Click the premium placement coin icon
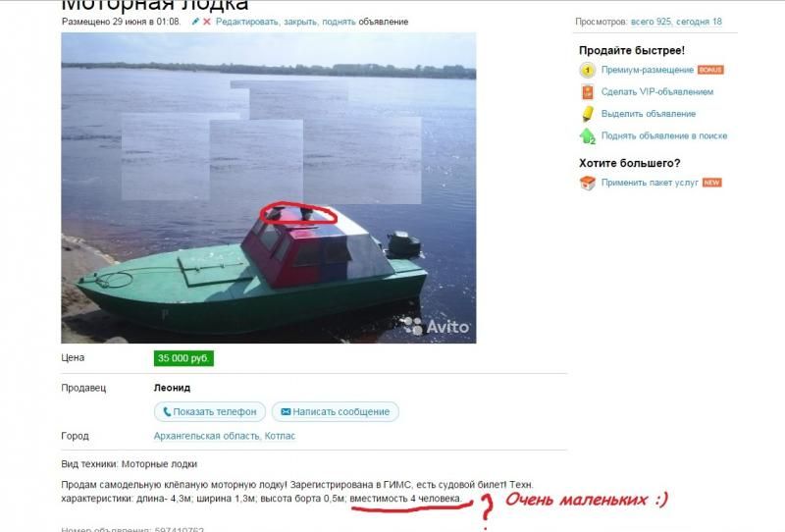785x532 pixels. (x=587, y=70)
